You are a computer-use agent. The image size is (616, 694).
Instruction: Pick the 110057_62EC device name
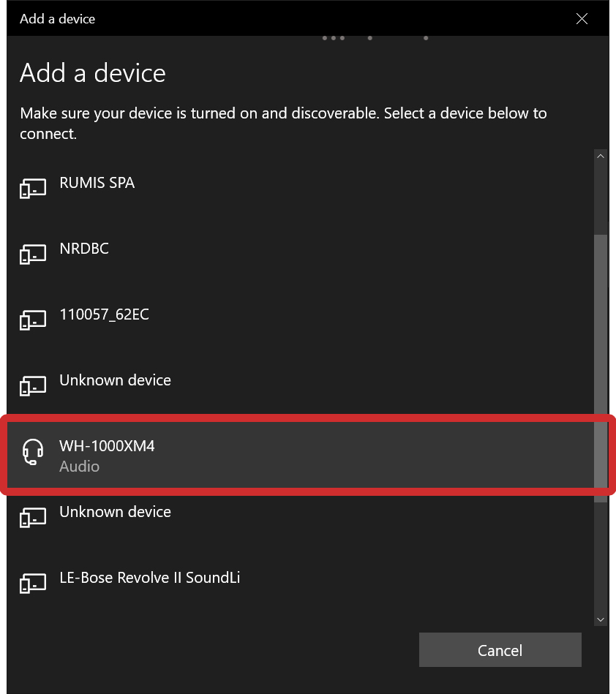pos(104,314)
